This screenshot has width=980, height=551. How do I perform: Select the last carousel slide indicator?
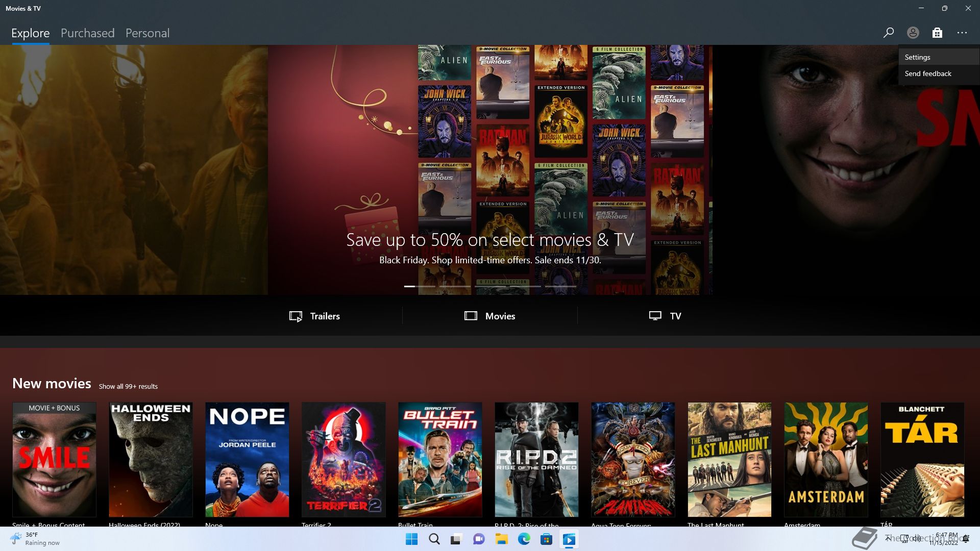click(x=560, y=286)
